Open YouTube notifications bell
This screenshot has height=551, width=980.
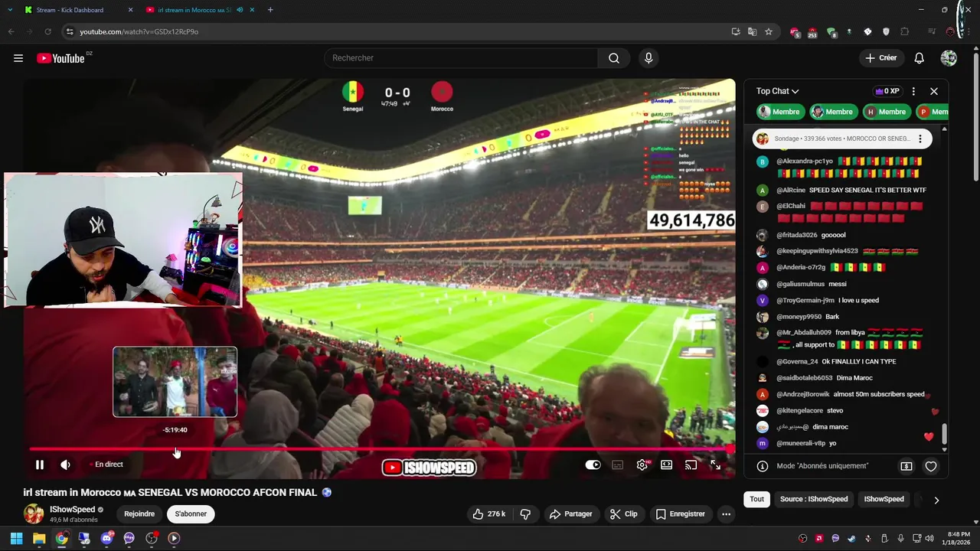tap(920, 58)
